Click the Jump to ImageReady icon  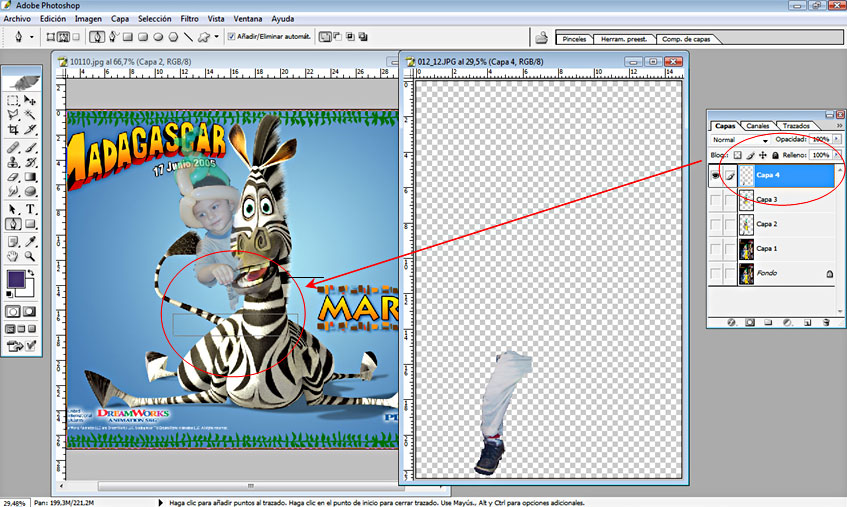click(15, 346)
